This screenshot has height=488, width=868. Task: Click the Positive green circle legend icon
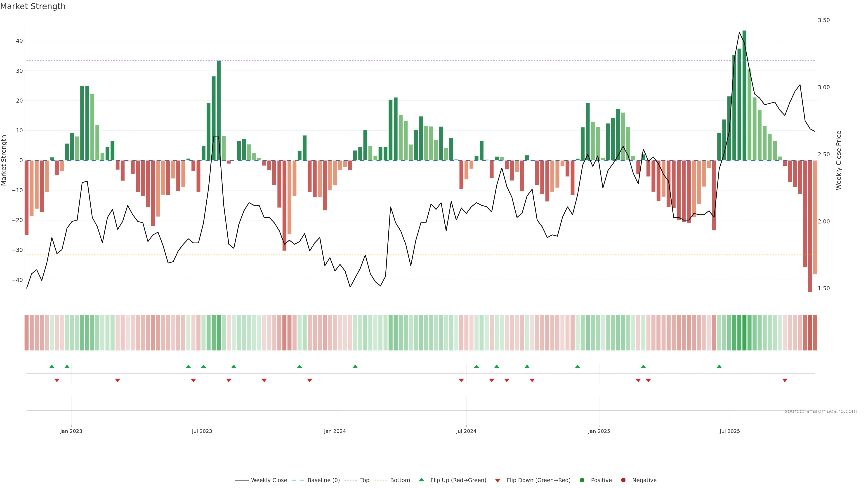582,480
